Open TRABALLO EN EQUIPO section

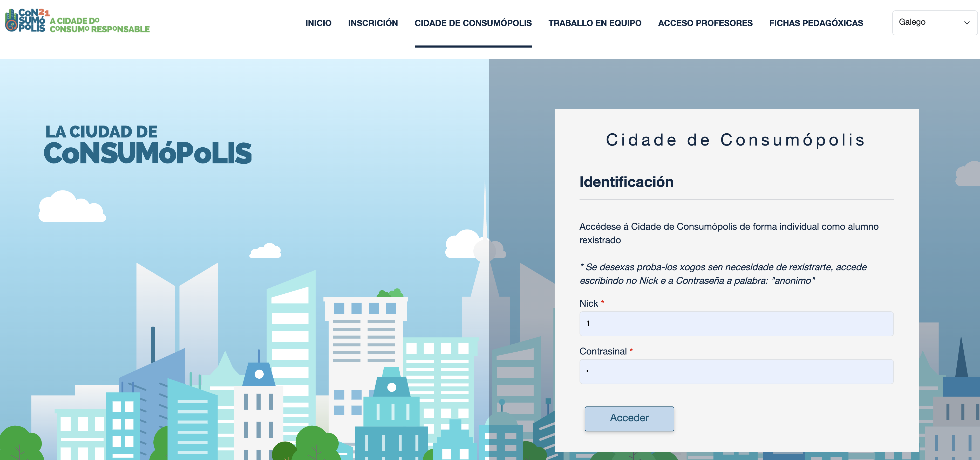point(595,23)
